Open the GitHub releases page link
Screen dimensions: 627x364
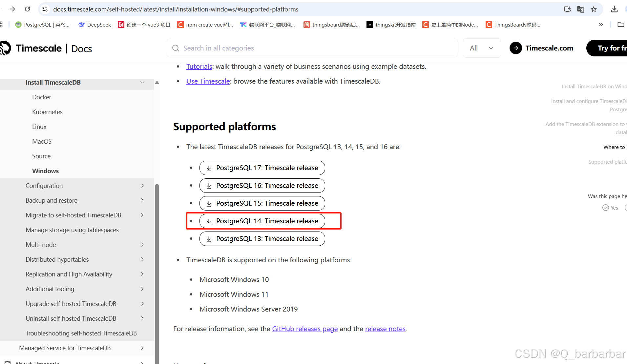pos(305,329)
